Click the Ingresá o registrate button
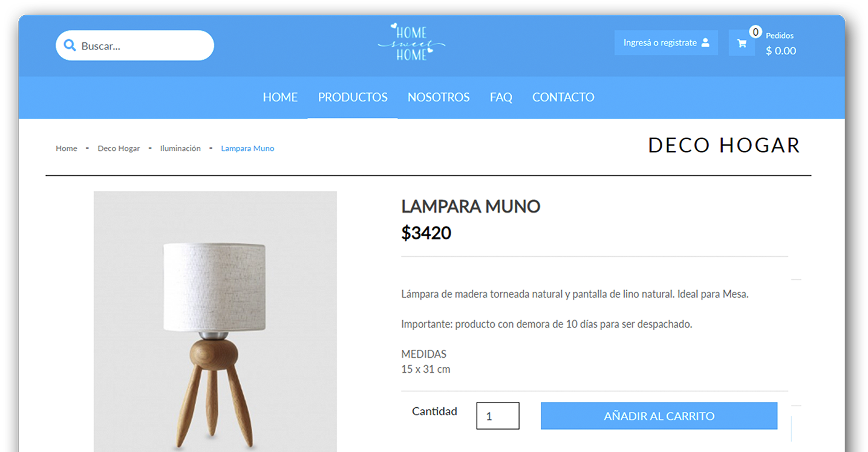Screen dimensions: 868x452 click(666, 43)
